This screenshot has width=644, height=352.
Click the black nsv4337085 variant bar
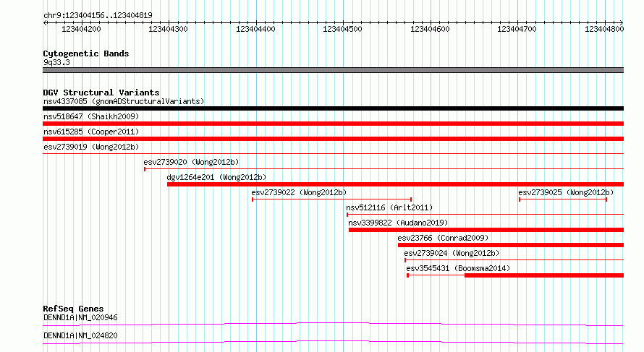[x=333, y=108]
